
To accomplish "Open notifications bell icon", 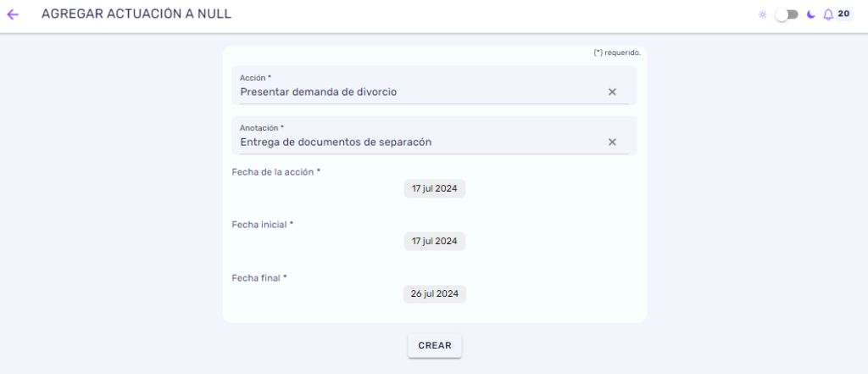I will (828, 15).
